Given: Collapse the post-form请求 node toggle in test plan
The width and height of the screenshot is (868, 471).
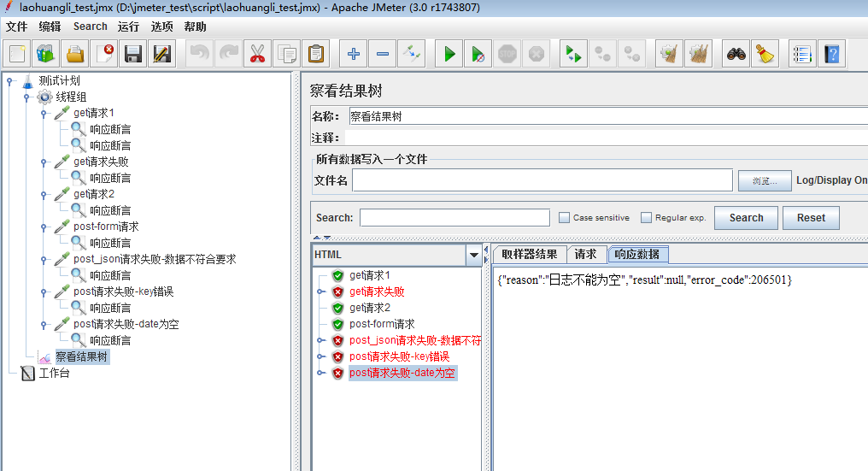Looking at the screenshot, I should pos(44,227).
